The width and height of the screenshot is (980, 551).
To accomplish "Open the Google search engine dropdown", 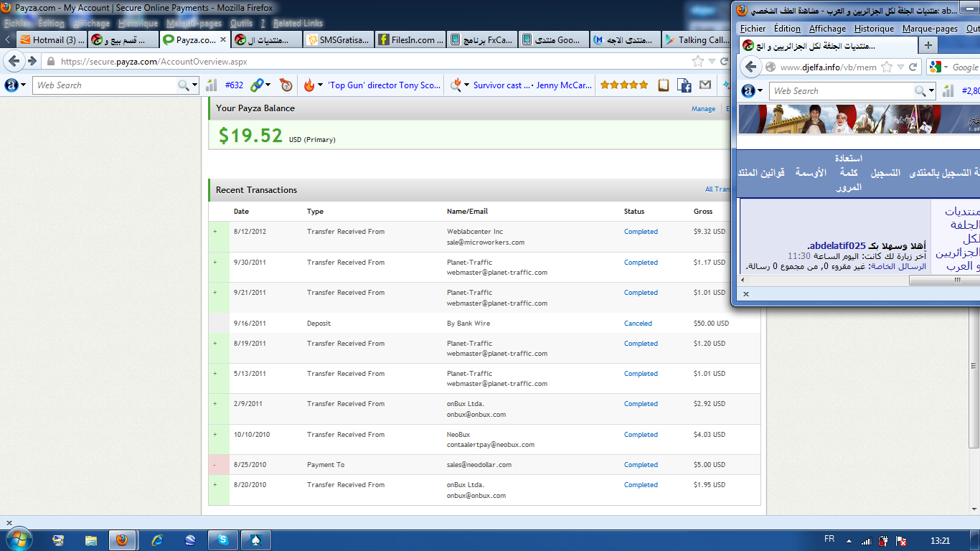I will click(x=946, y=67).
